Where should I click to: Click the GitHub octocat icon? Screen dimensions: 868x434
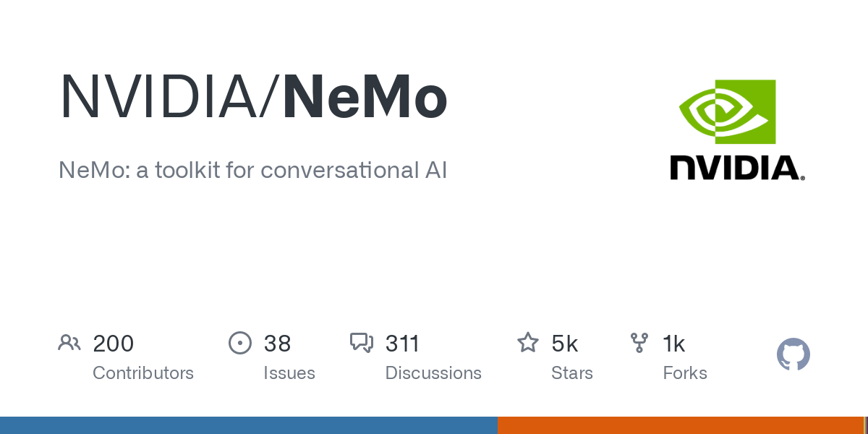(793, 354)
